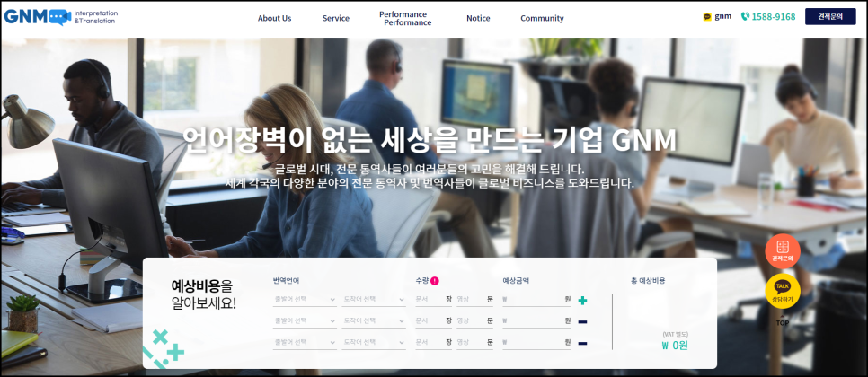Click the phone icon beside 1588-9168
868x377 pixels.
point(745,16)
